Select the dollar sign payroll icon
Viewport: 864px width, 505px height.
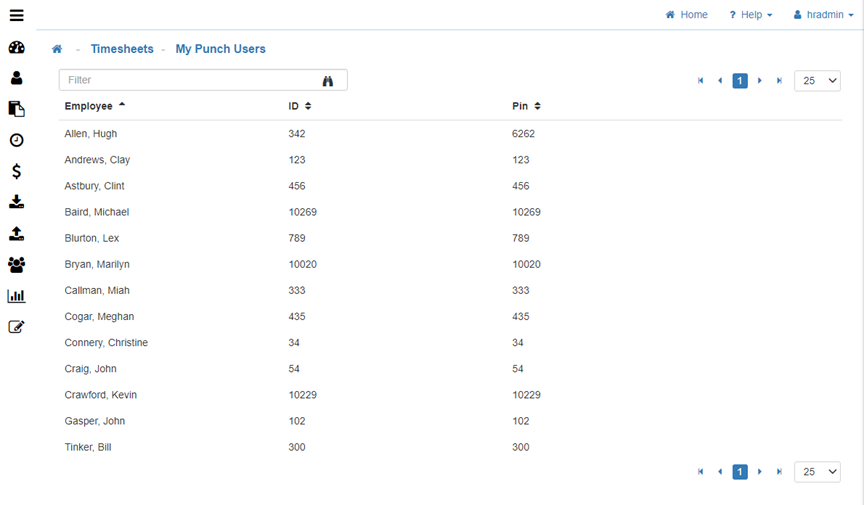[x=16, y=171]
